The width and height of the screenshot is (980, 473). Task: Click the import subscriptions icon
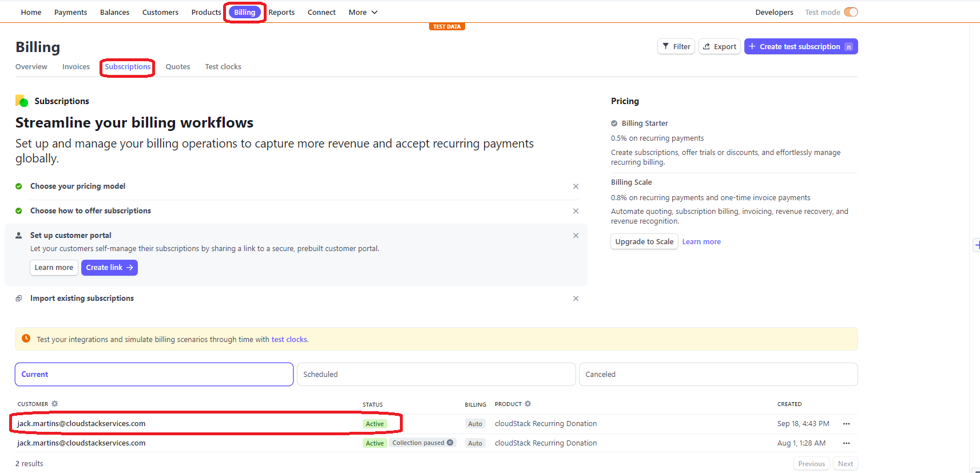pyautogui.click(x=19, y=299)
